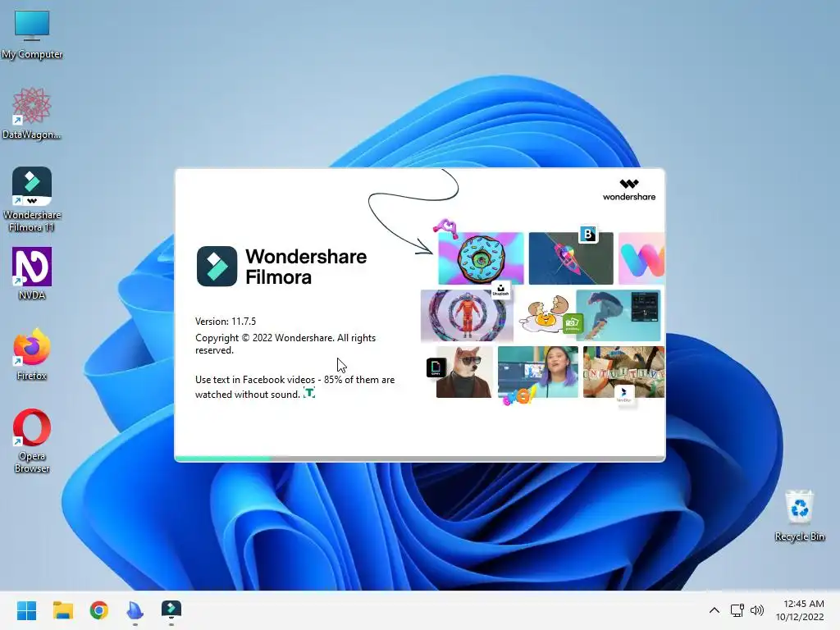This screenshot has height=630, width=840.
Task: Open the Recycle Bin
Action: click(799, 515)
